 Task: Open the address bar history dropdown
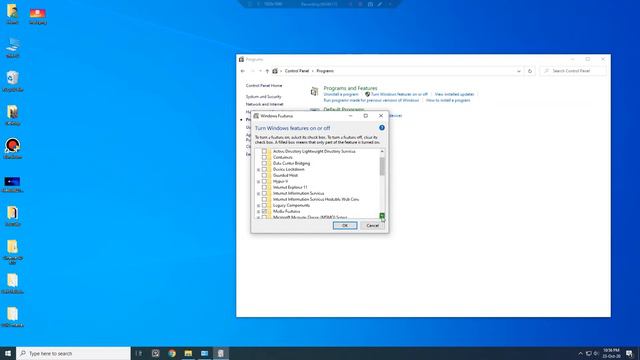pos(519,71)
